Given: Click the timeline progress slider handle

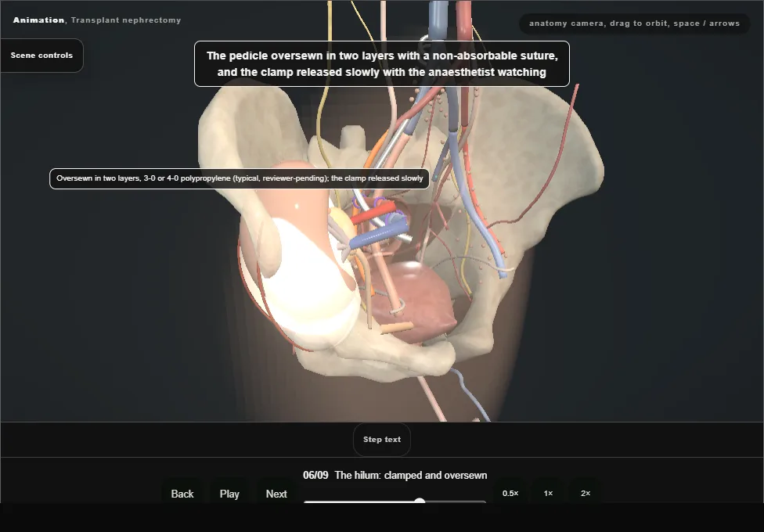Looking at the screenshot, I should (x=420, y=501).
